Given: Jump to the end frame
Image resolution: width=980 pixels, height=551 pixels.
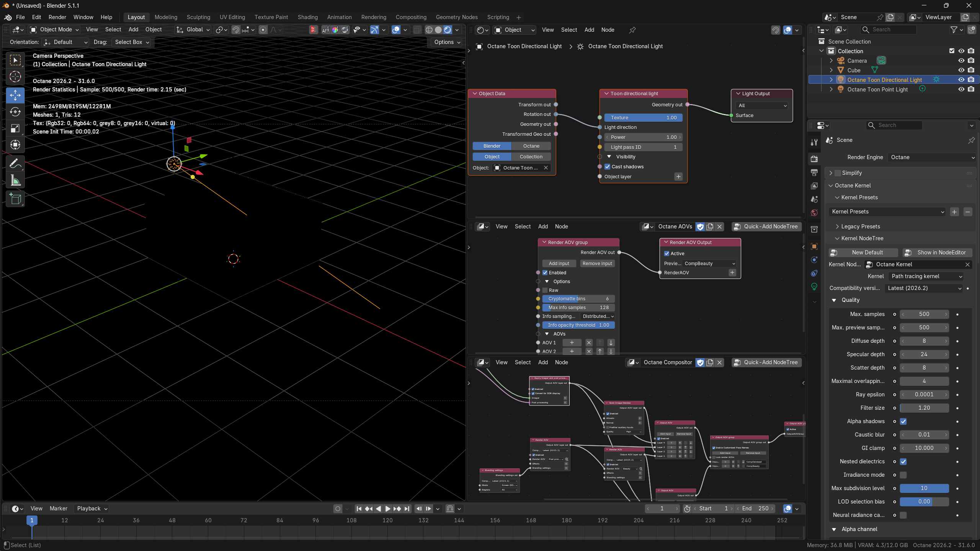Looking at the screenshot, I should point(407,509).
